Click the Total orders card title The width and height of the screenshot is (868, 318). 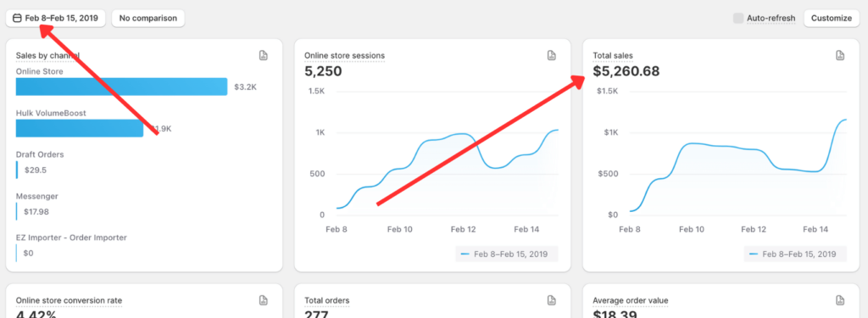tap(326, 301)
